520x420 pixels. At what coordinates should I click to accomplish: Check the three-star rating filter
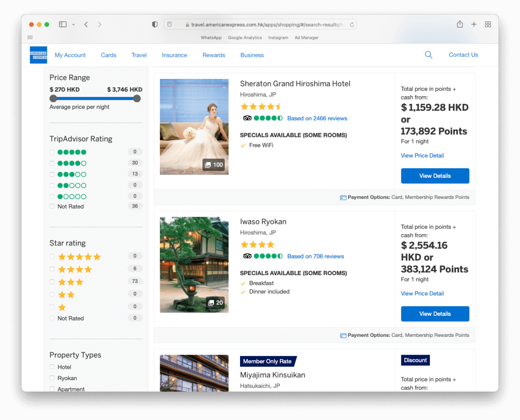(52, 282)
